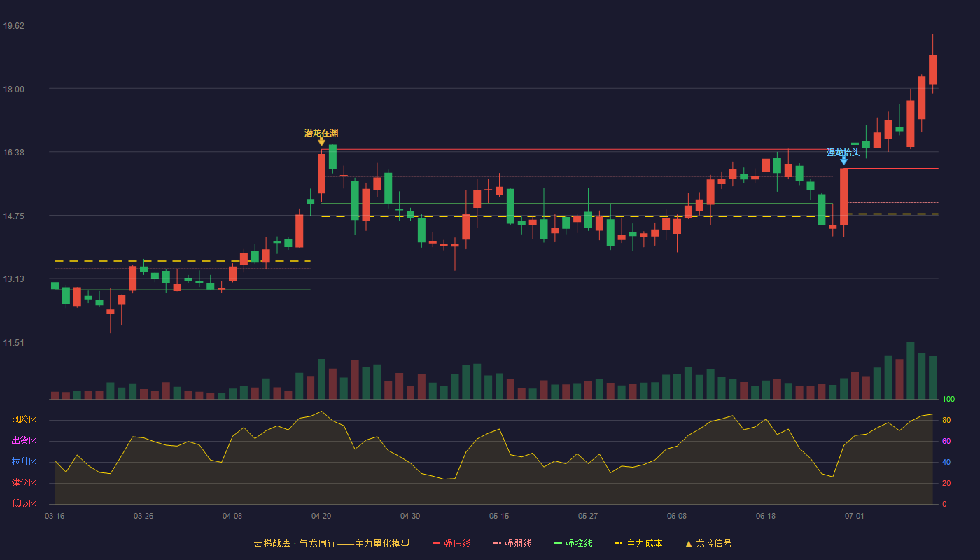
Task: Click the tall red candlestick under 强龙抬头
Action: [x=843, y=197]
